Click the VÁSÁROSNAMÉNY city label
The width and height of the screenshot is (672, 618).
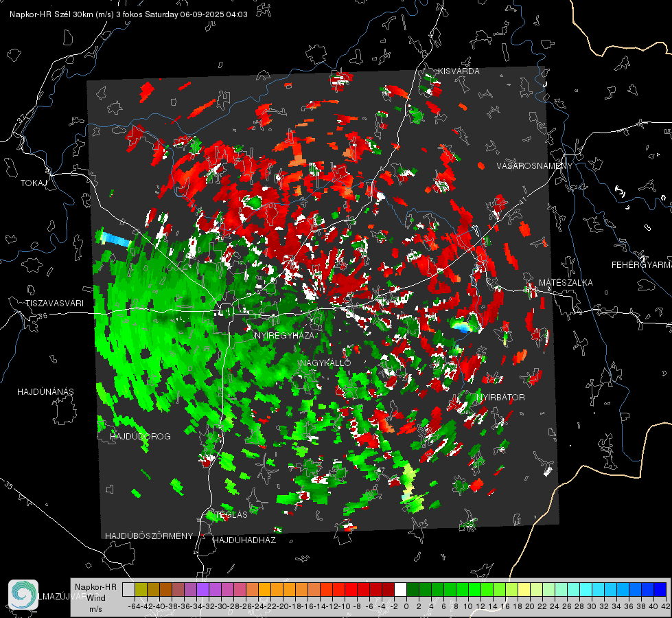pyautogui.click(x=535, y=165)
